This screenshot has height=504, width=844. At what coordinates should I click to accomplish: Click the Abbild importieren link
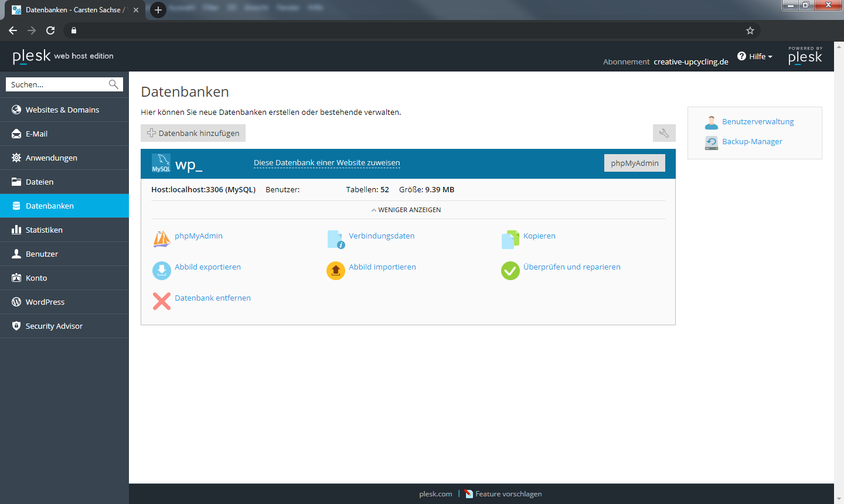tap(382, 267)
